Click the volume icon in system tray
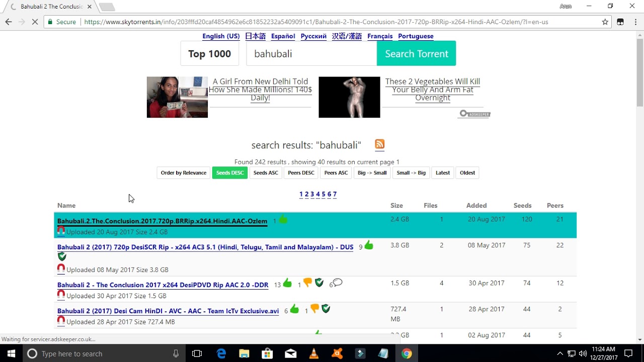644x362 pixels. click(583, 353)
